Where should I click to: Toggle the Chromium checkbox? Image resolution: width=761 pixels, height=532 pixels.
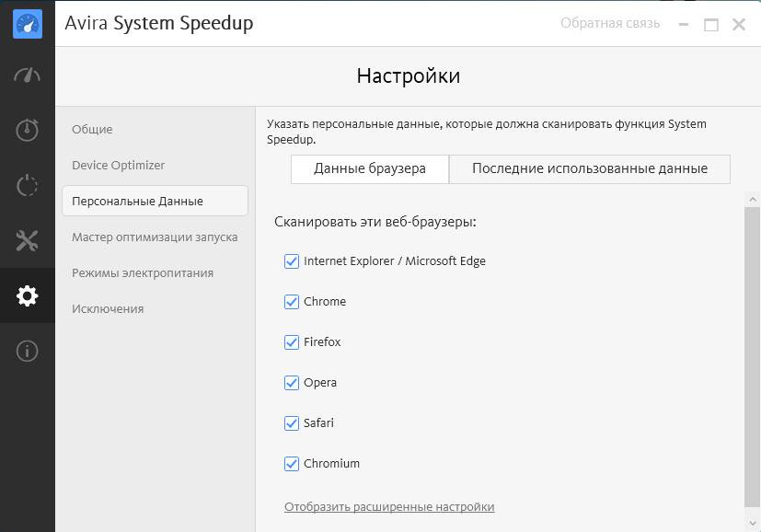pos(291,464)
